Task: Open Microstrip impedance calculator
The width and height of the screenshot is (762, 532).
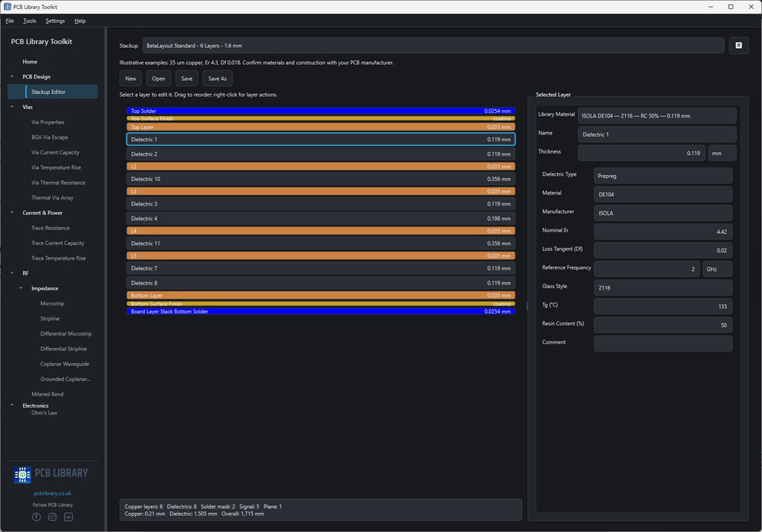Action: (52, 303)
